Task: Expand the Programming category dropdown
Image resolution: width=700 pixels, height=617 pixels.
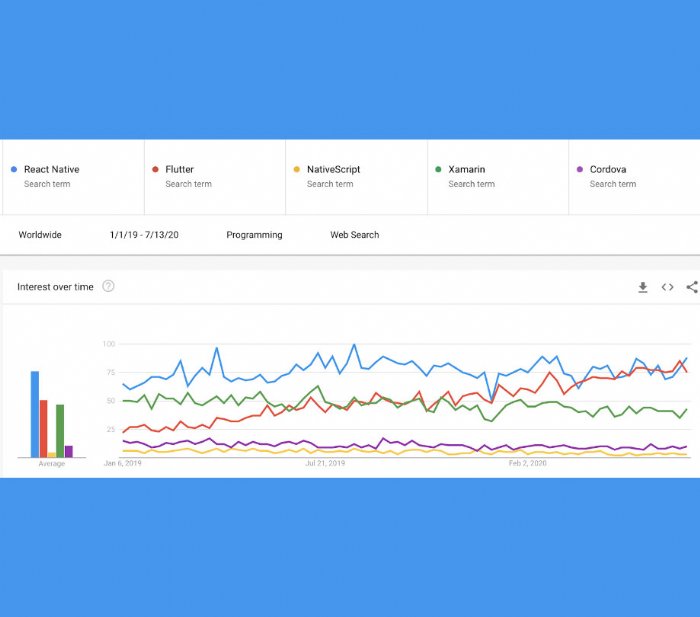Action: click(254, 235)
